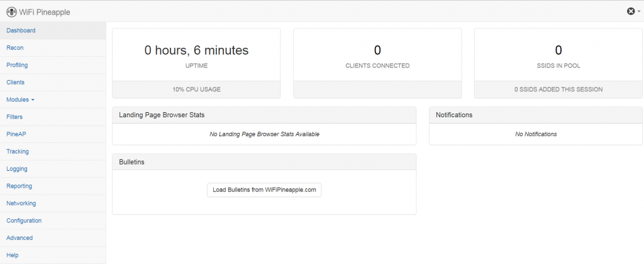This screenshot has height=264, width=644.
Task: Click the WiFi Pineapple title text
Action: (45, 13)
